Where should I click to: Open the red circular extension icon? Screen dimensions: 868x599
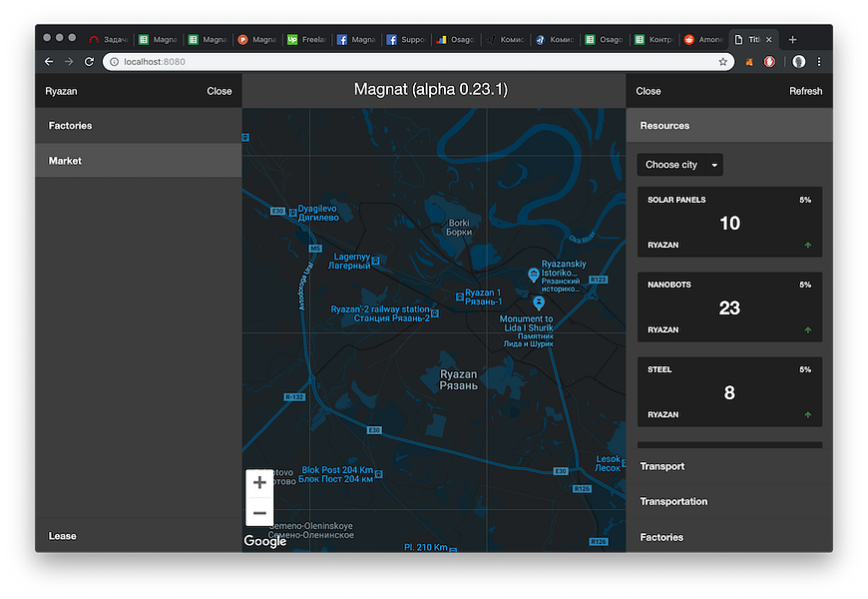coord(769,62)
